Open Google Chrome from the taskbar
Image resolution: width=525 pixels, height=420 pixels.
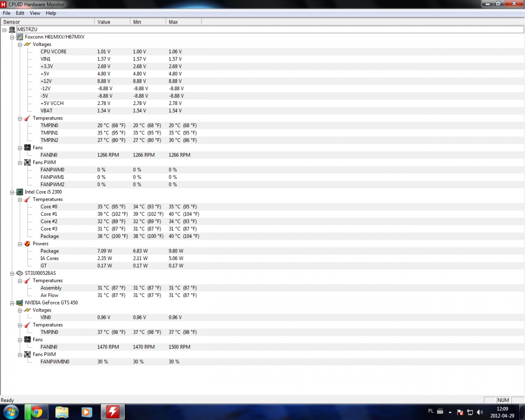[x=36, y=412]
